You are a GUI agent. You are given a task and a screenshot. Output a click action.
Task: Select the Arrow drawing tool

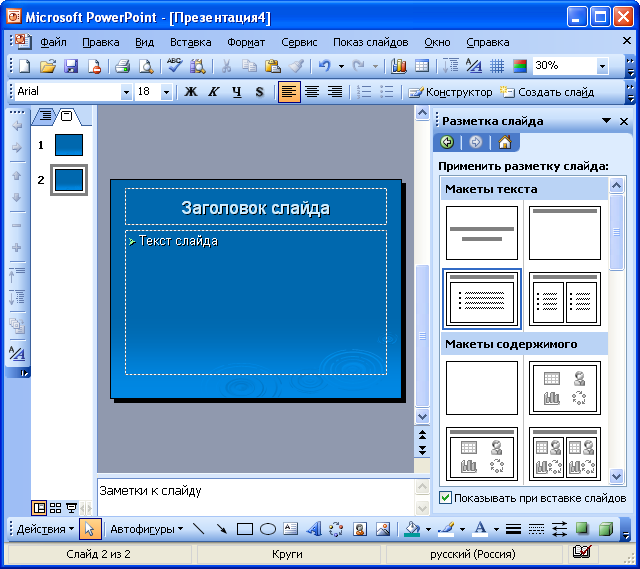click(222, 529)
